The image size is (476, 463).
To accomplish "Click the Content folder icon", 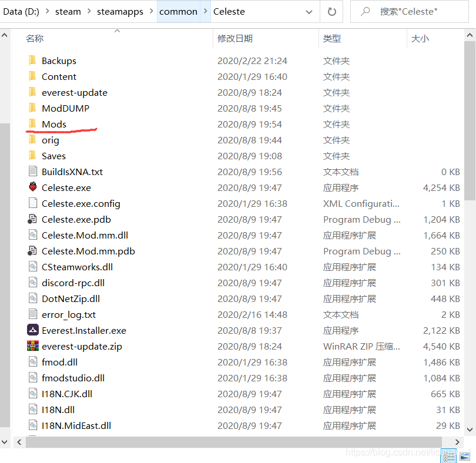I will point(32,76).
